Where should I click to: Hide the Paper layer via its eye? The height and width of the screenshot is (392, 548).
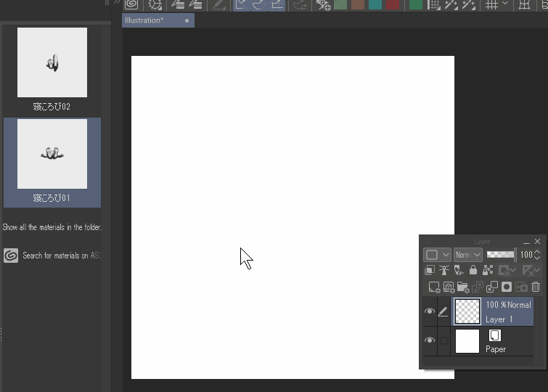[x=430, y=340]
